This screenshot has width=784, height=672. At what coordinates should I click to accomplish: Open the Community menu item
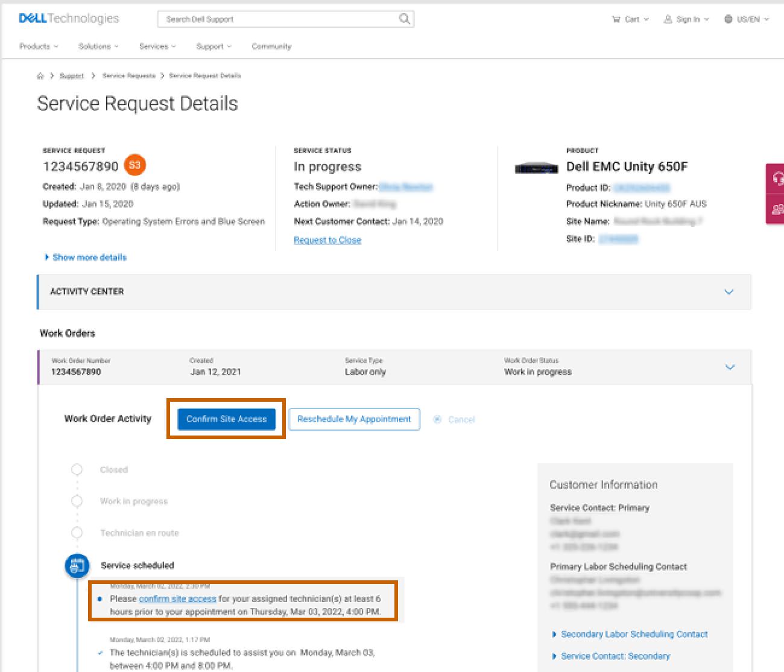coord(271,46)
